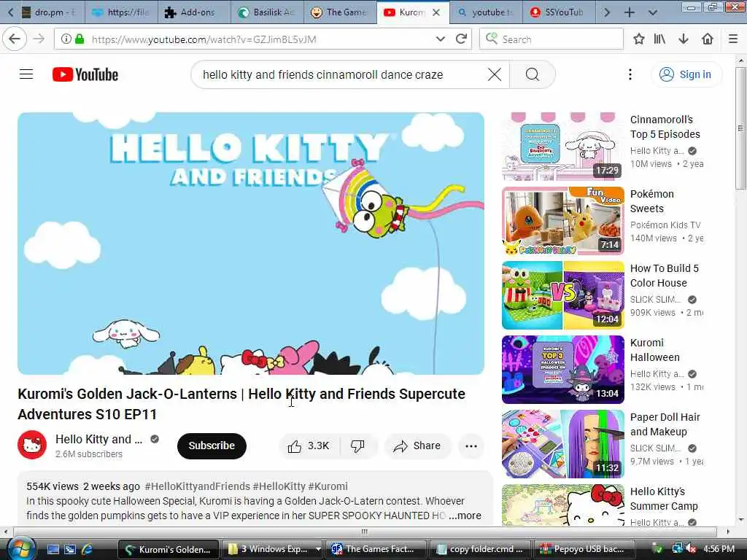The image size is (747, 560).
Task: Show site security info icon
Action: pos(66,39)
